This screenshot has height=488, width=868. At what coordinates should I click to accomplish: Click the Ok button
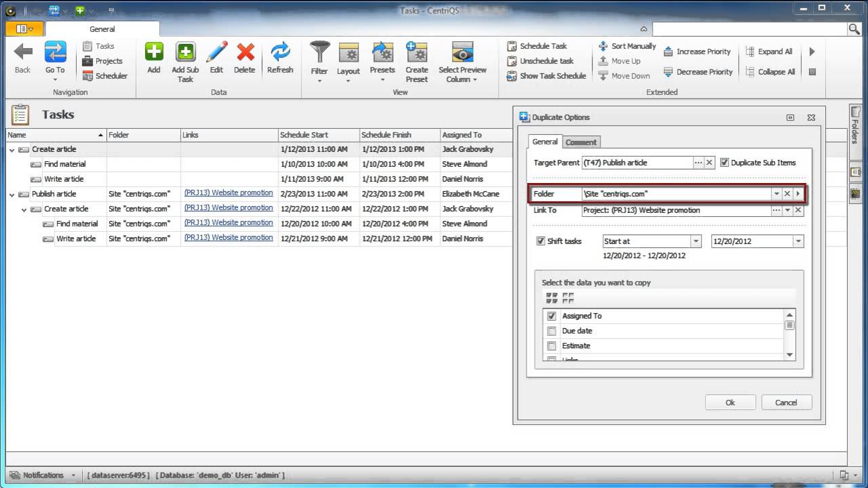pyautogui.click(x=730, y=403)
